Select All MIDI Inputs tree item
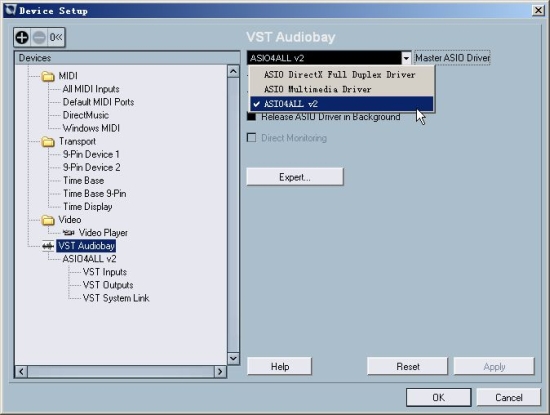The height and width of the screenshot is (415, 550). point(91,89)
